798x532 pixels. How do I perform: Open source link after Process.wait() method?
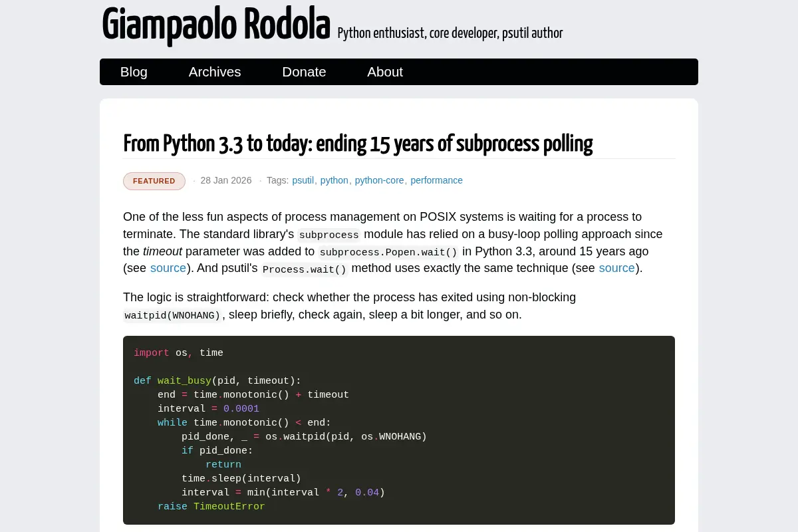pyautogui.click(x=617, y=268)
